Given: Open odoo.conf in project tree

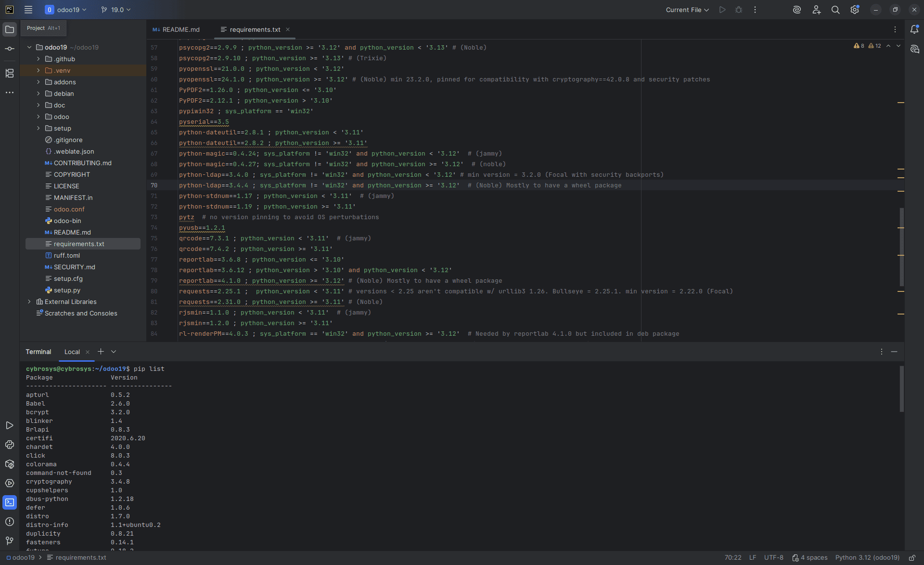Looking at the screenshot, I should (69, 209).
